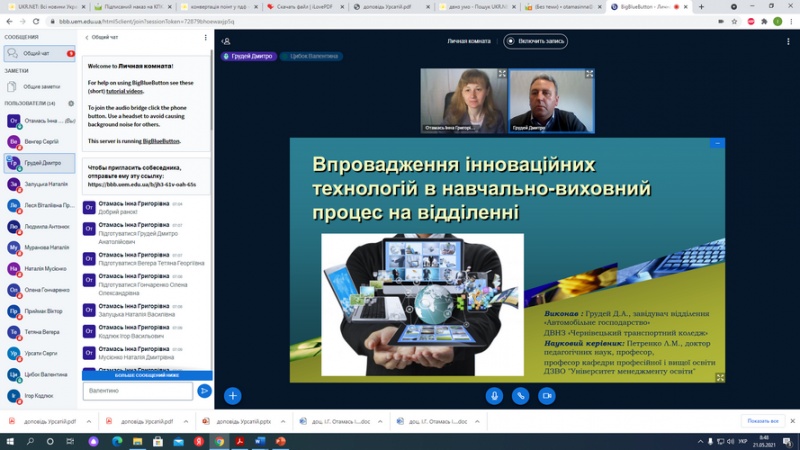Start recording with Включить запись

pyautogui.click(x=535, y=41)
